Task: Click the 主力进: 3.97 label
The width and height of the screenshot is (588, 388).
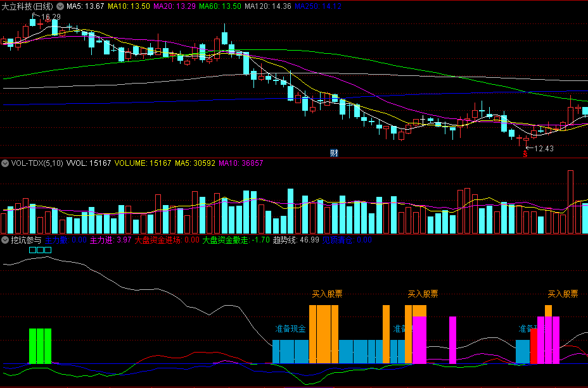Action: [x=111, y=240]
